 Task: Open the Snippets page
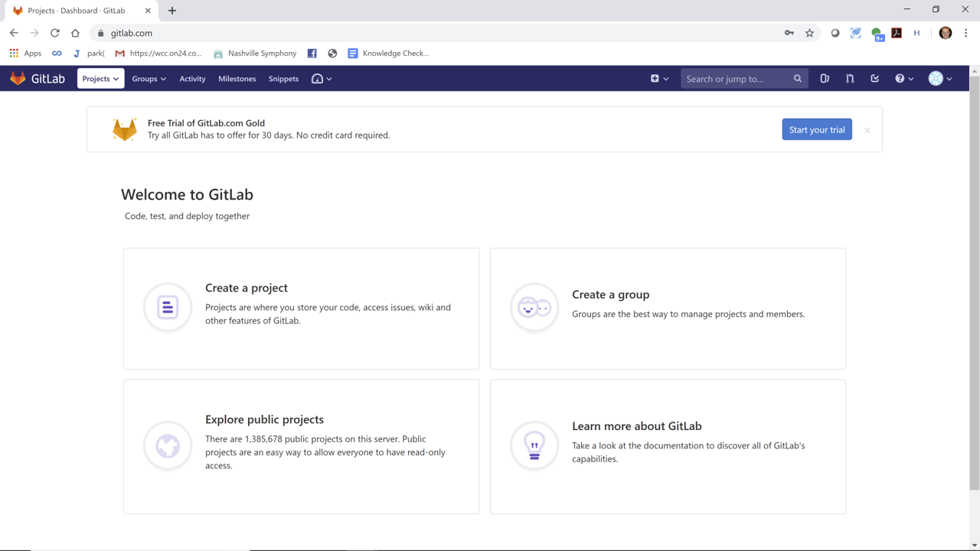click(283, 78)
